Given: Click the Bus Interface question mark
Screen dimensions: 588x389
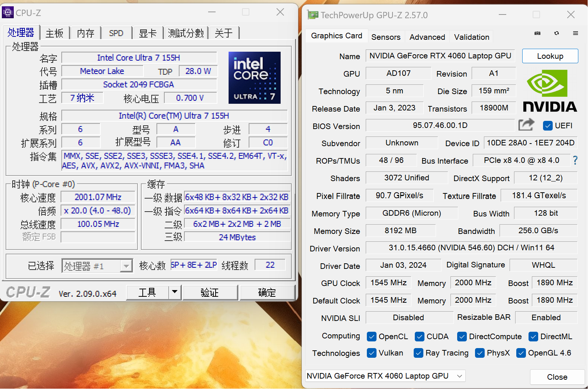Looking at the screenshot, I should coord(575,160).
